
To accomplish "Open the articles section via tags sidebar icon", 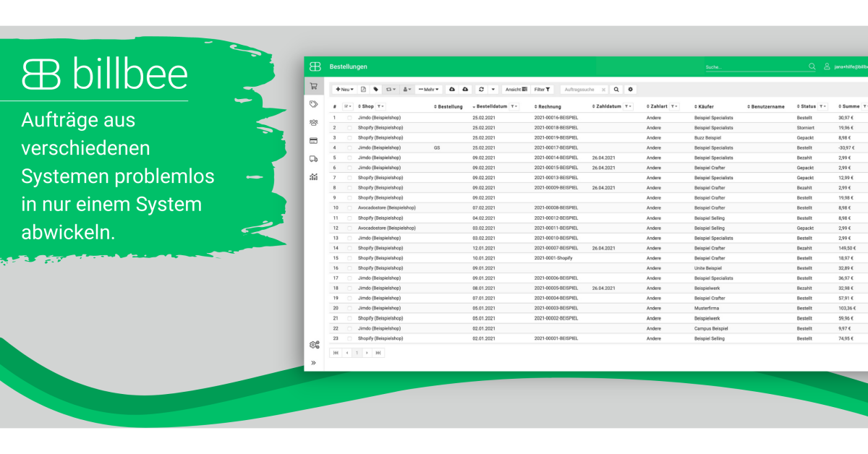I will 313,104.
